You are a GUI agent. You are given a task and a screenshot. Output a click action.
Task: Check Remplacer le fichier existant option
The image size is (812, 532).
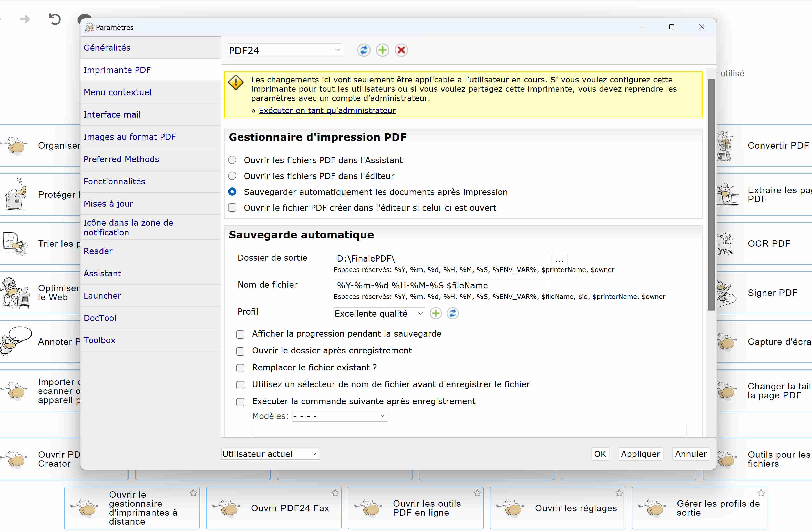241,368
